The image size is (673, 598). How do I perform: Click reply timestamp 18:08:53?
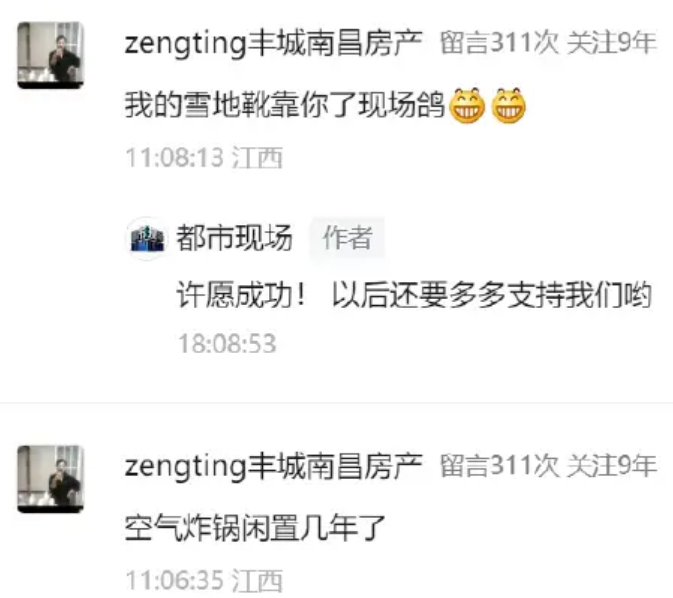pyautogui.click(x=227, y=343)
